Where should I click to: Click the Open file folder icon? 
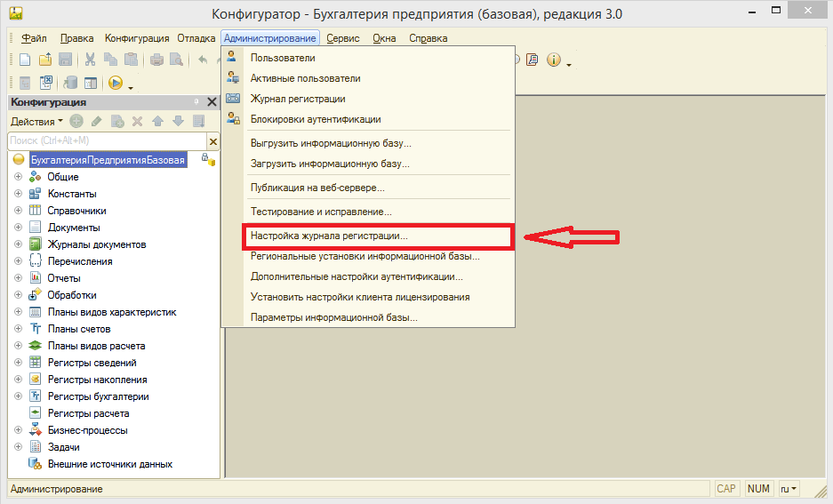coord(44,60)
